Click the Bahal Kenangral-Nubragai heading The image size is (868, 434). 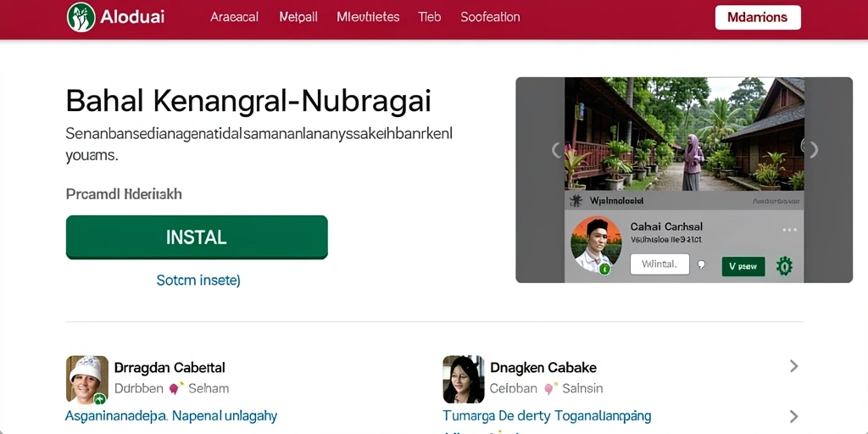248,102
